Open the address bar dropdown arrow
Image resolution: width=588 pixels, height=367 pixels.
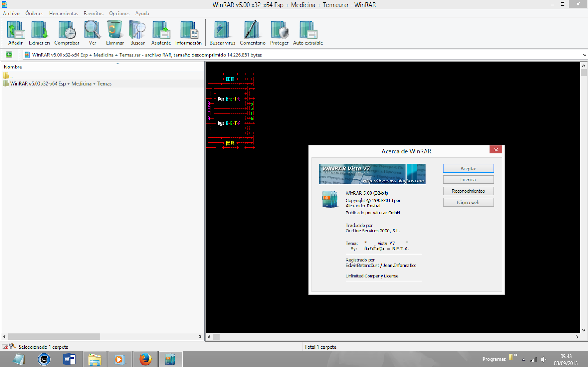[x=584, y=55]
